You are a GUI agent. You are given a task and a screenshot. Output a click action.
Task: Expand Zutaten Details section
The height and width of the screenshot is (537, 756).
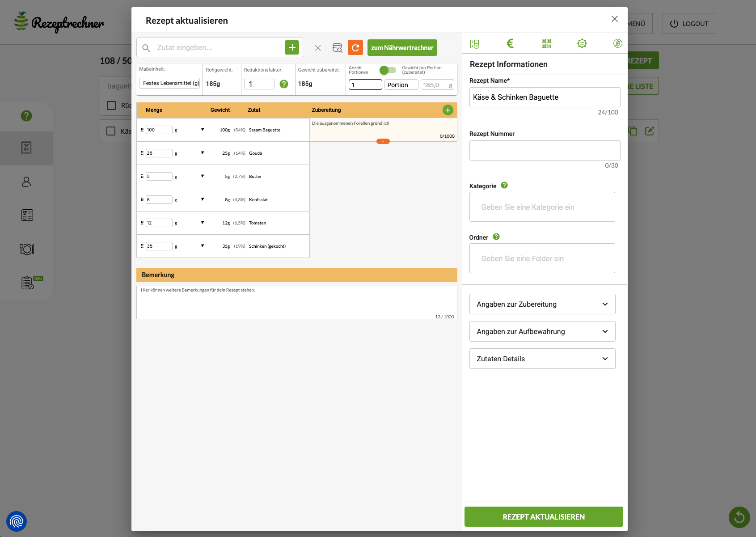[542, 359]
